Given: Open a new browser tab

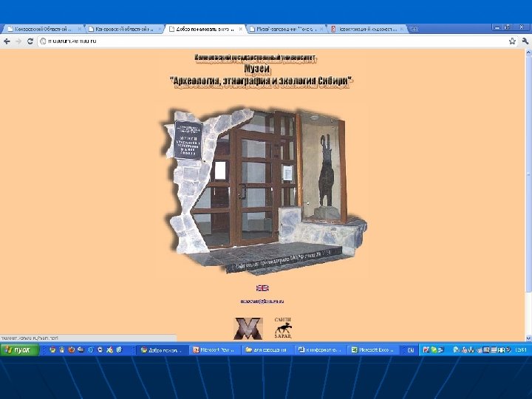Looking at the screenshot, I should coord(414,29).
